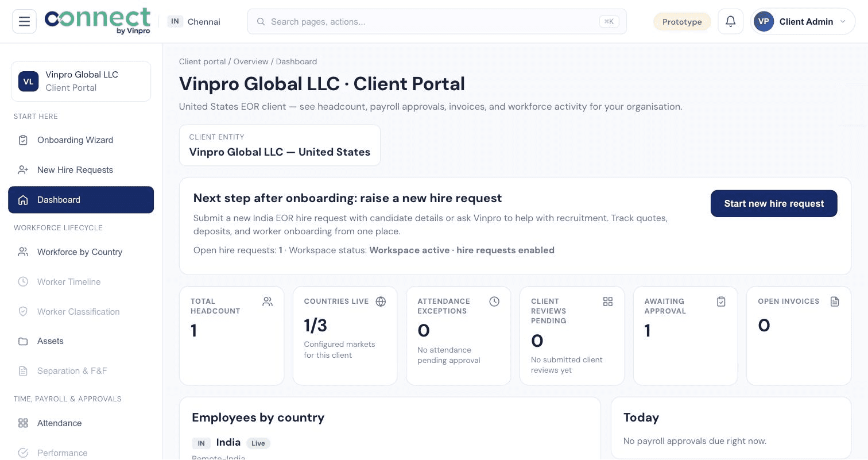Select Dashboard in the sidebar
The image size is (868, 460).
click(81, 200)
